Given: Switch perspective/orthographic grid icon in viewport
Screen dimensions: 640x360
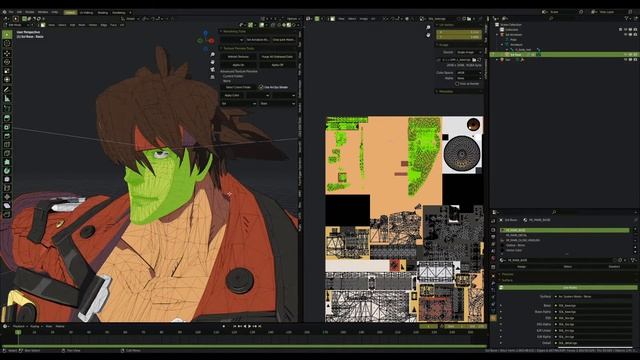Looking at the screenshot, I should pyautogui.click(x=213, y=76).
